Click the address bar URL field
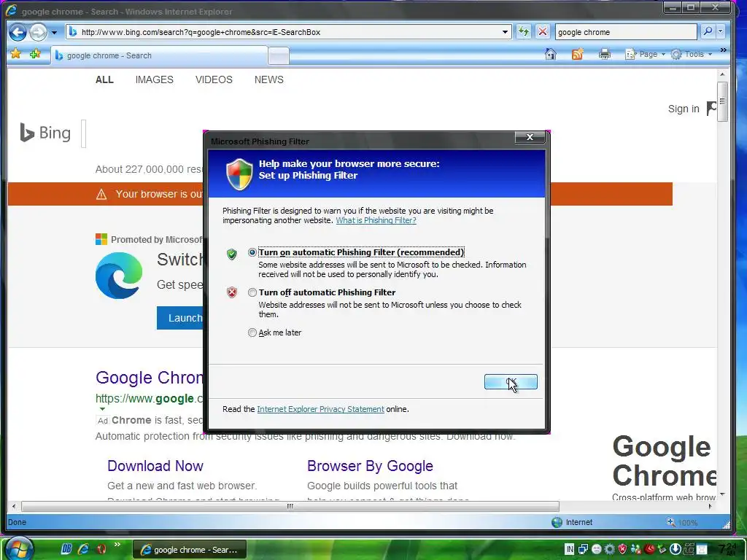The height and width of the screenshot is (560, 747). [x=288, y=32]
